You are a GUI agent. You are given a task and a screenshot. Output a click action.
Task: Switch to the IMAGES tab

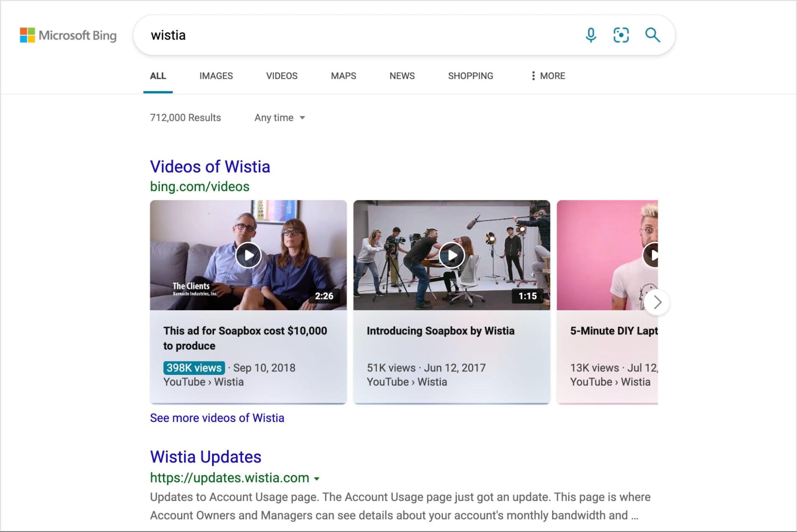216,76
